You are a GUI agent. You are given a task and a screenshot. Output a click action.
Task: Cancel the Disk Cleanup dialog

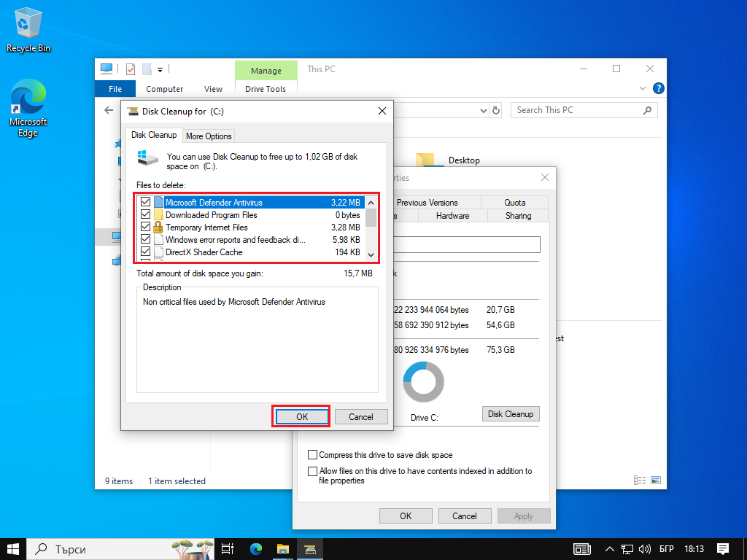360,416
